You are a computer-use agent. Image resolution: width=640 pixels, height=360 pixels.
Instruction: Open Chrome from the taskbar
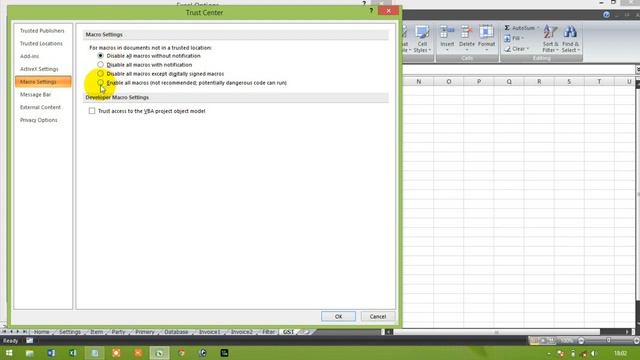pos(181,353)
